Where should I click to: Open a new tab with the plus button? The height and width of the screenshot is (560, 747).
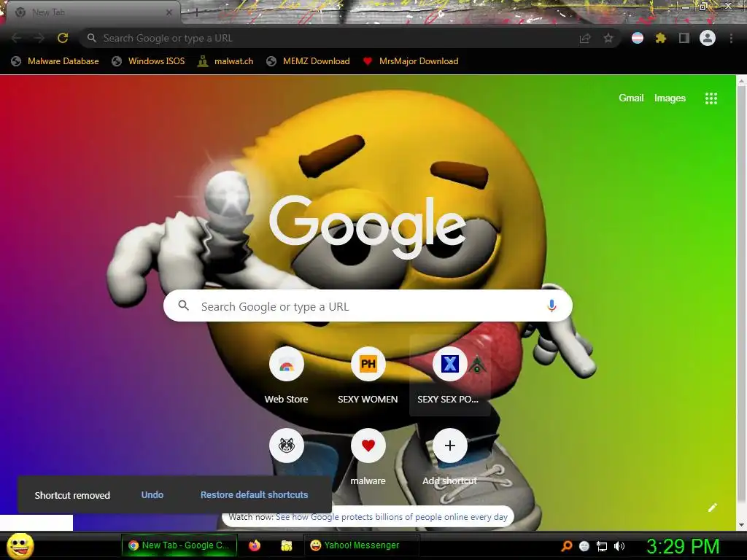click(196, 12)
